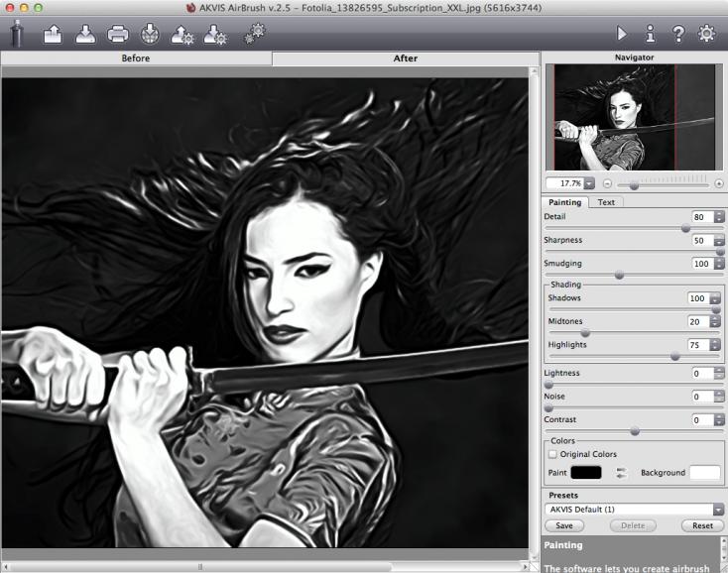The image size is (728, 573).
Task: Click the Sharpness value field showing 50
Action: click(702, 240)
